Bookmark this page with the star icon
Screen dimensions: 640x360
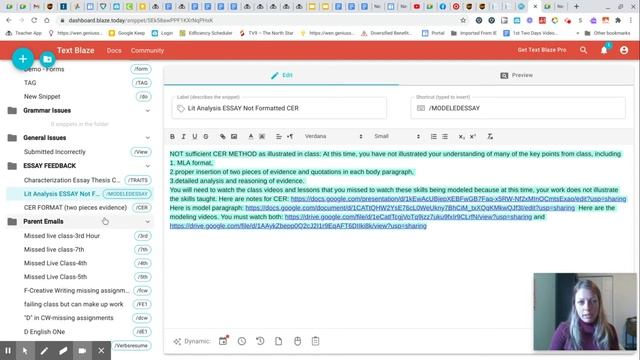[x=463, y=20]
